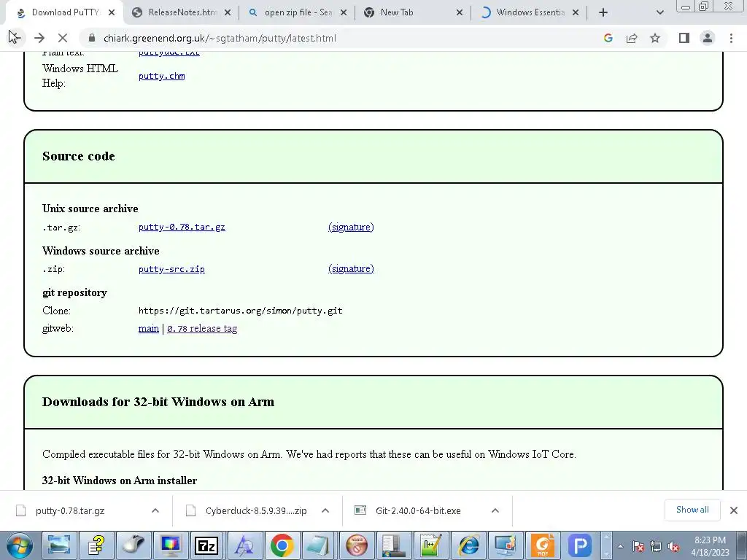Image resolution: width=747 pixels, height=560 pixels.
Task: Open the font magnifier taskbar icon
Action: (244, 545)
